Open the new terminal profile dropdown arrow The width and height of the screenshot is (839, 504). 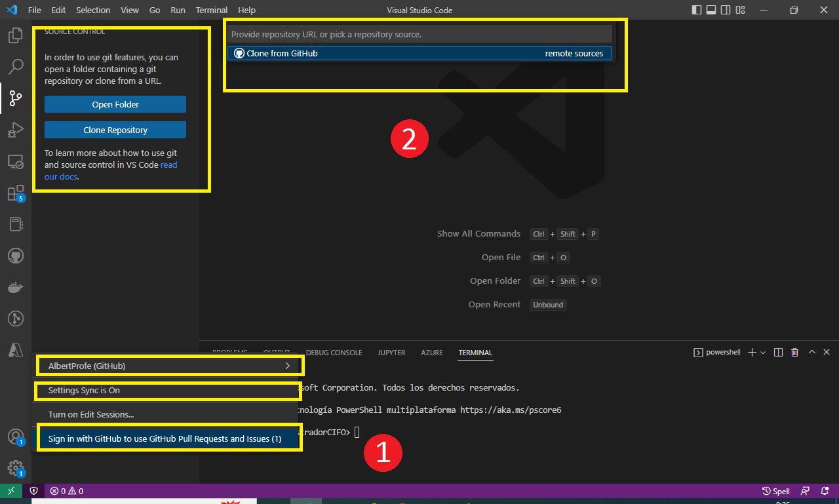763,353
